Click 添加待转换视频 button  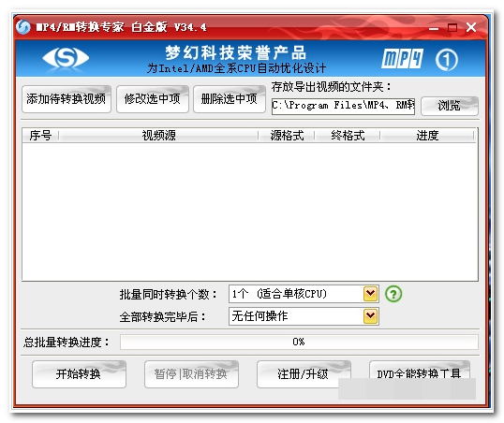pyautogui.click(x=67, y=99)
